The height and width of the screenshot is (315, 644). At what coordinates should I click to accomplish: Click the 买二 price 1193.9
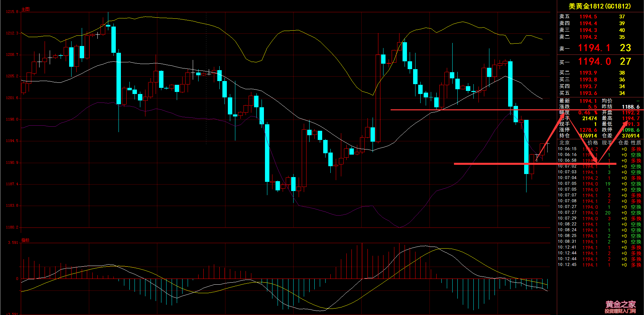pos(588,73)
